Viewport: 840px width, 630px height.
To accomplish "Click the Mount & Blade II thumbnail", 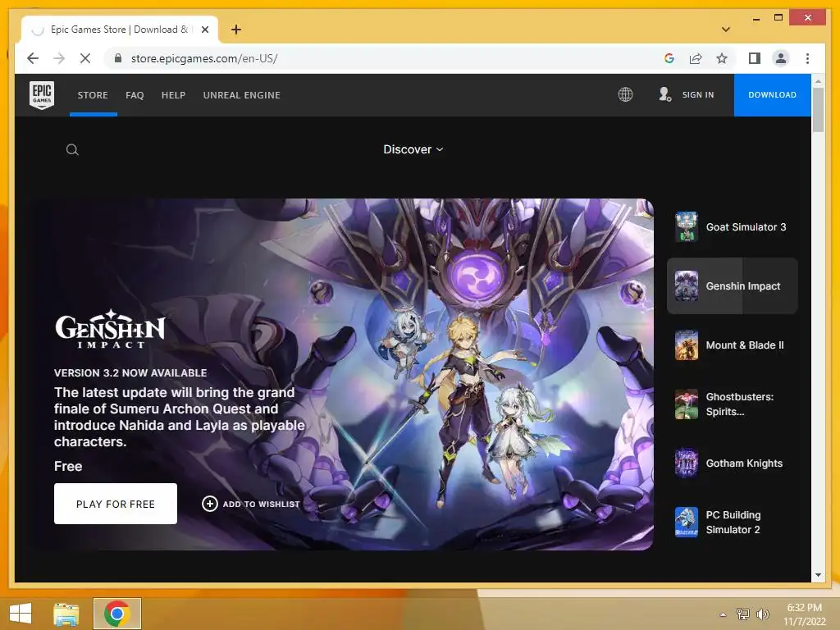I will point(687,345).
